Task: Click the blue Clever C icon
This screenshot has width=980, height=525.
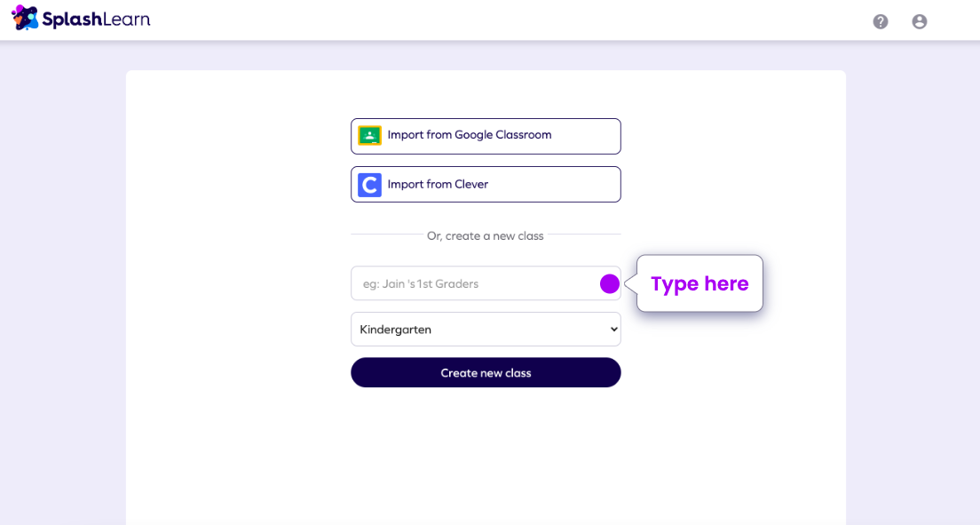Action: (369, 185)
